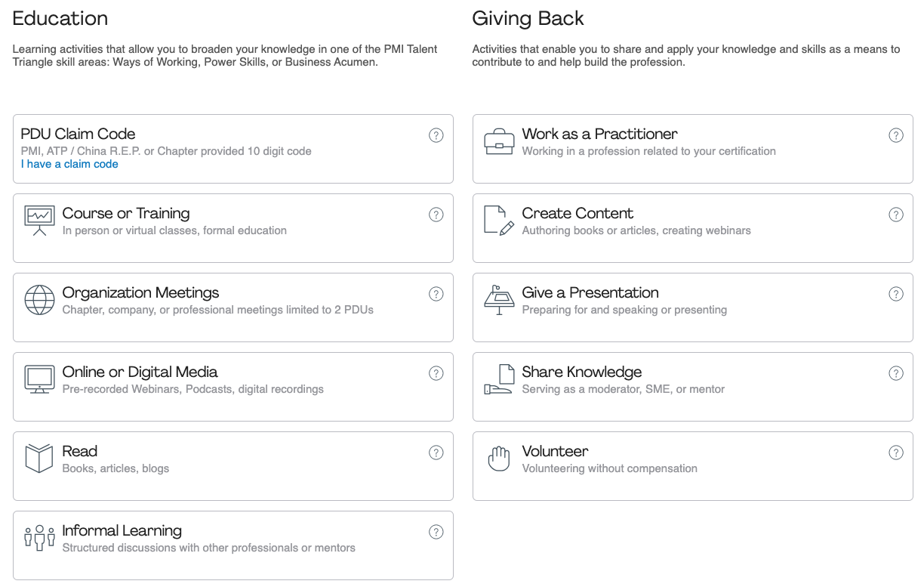Click the Course or Training presentation chart icon

(x=40, y=220)
